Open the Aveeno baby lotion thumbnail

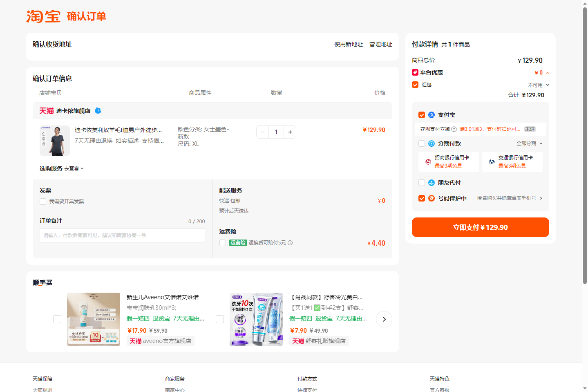point(94,319)
